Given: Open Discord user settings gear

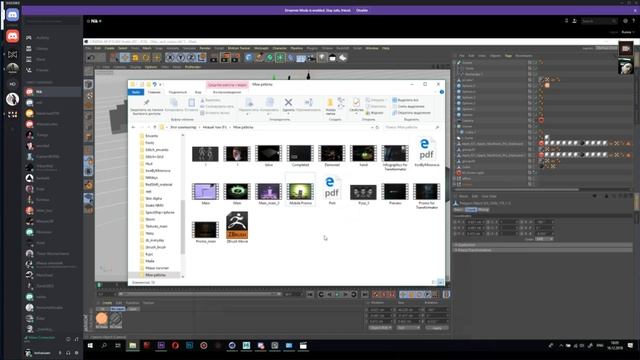Looking at the screenshot, I should click(76, 353).
